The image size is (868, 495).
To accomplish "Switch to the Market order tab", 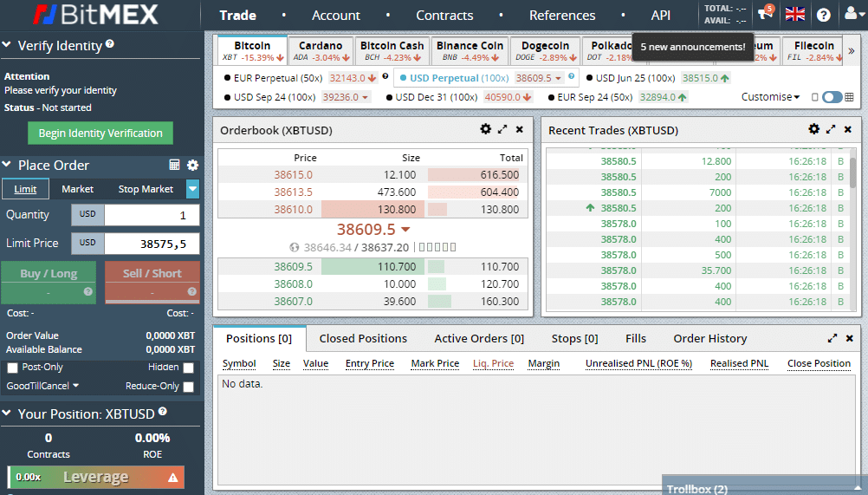I will 77,189.
